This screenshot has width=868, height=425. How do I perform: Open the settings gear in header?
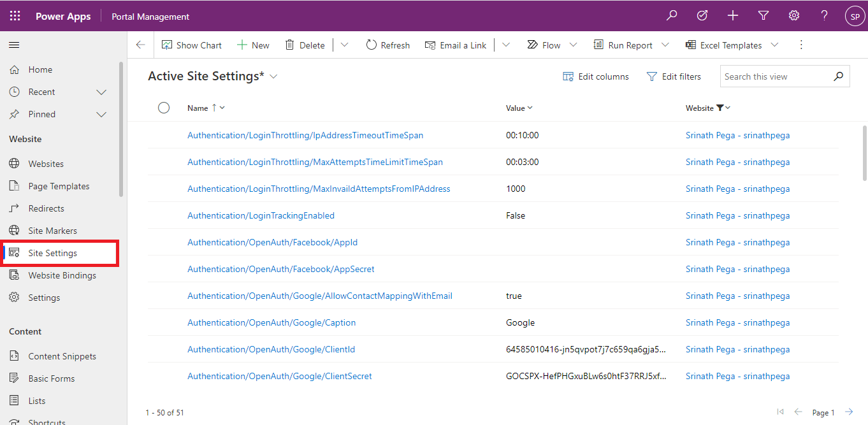pyautogui.click(x=794, y=16)
